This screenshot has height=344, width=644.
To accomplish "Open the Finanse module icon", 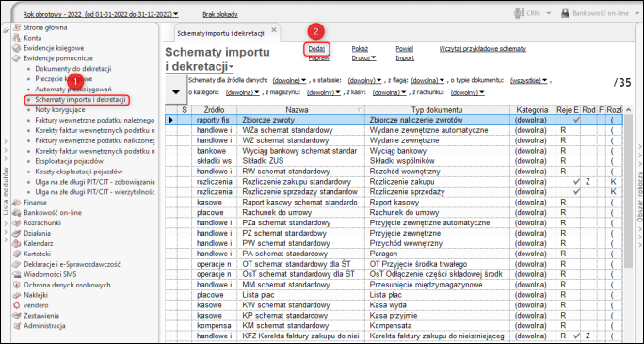I will pyautogui.click(x=16, y=203).
